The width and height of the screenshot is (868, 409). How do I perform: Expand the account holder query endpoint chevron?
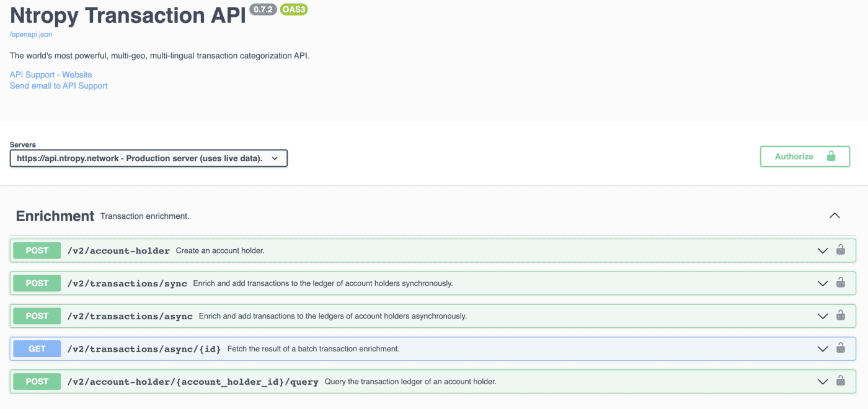pyautogui.click(x=822, y=382)
